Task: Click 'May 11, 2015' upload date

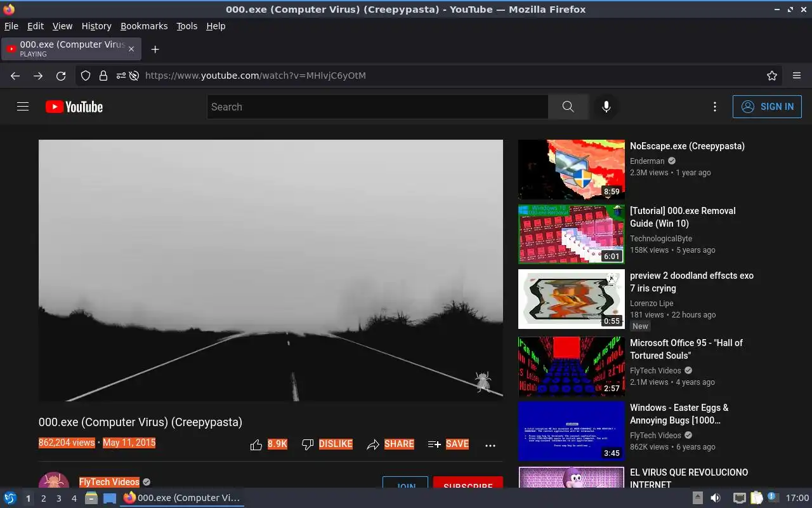Action: tap(129, 443)
